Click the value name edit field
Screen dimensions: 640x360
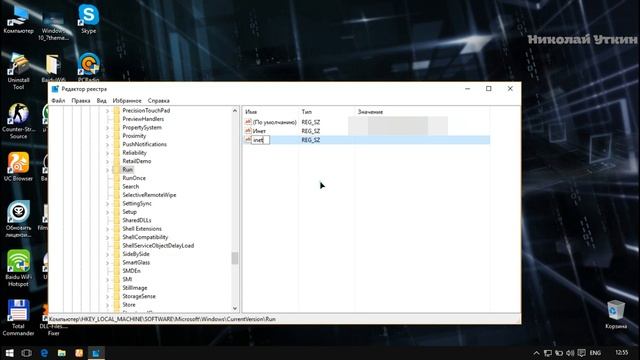(x=260, y=140)
